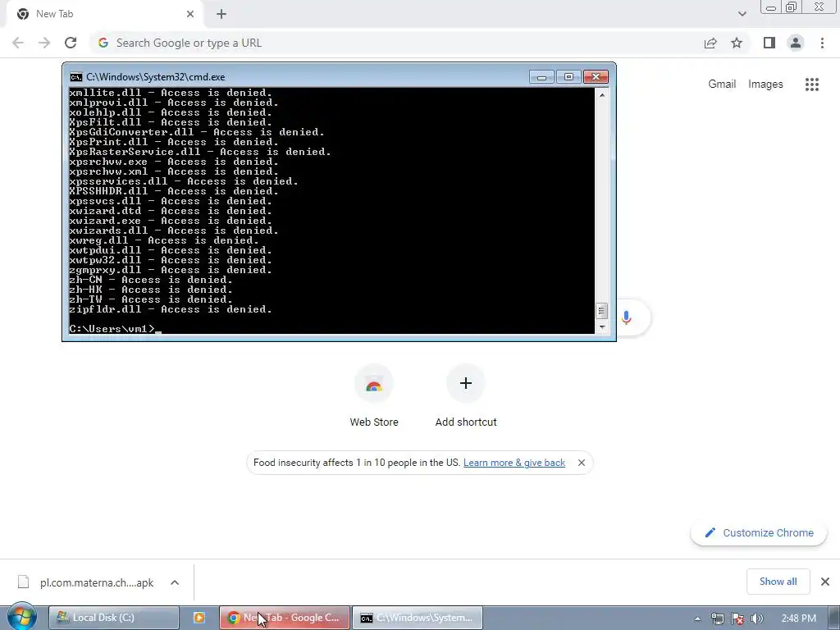Viewport: 840px width, 630px height.
Task: Open the Web Store shortcut
Action: coord(374,395)
